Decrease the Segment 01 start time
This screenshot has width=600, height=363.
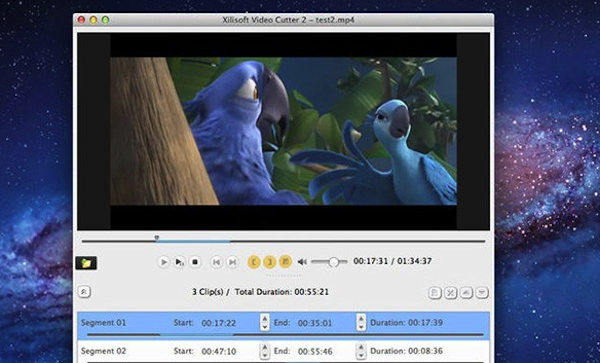[264, 327]
